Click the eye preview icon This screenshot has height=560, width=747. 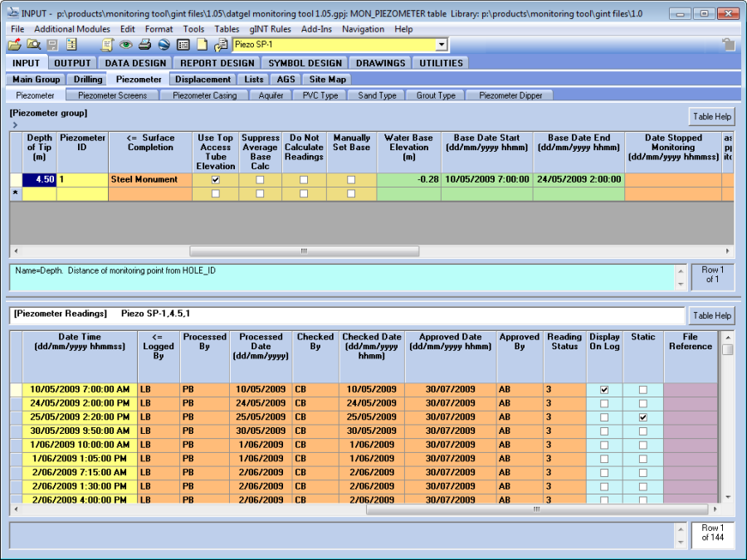(x=126, y=45)
